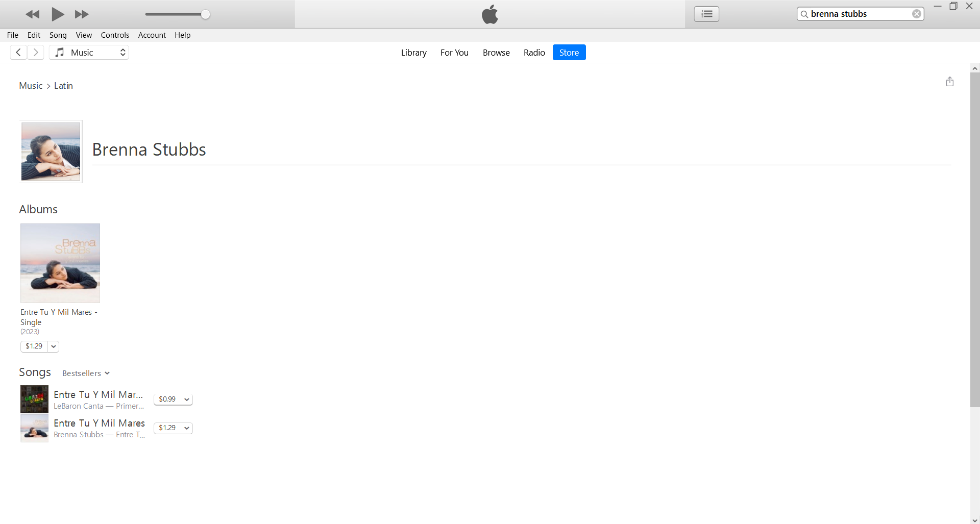This screenshot has height=524, width=980.
Task: Click the share icon for artist page
Action: [949, 82]
